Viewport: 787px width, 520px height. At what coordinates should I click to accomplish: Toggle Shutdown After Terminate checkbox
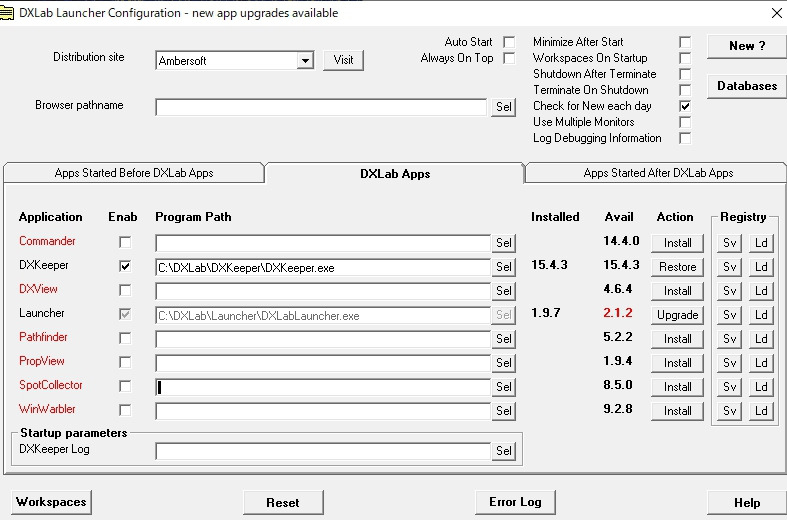[685, 74]
